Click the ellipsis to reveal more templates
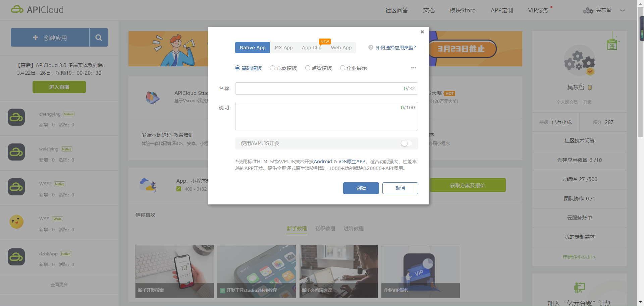 (x=413, y=68)
